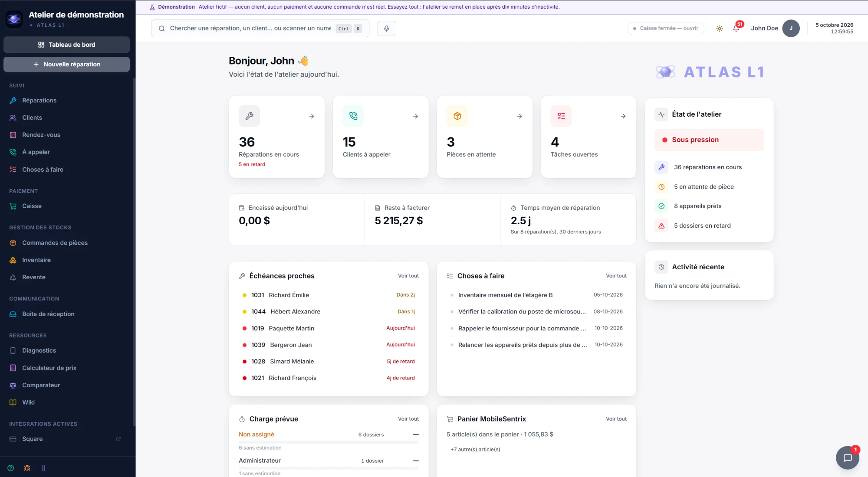Click the Nouvelle réparation button
This screenshot has width=868, height=477.
pos(66,64)
